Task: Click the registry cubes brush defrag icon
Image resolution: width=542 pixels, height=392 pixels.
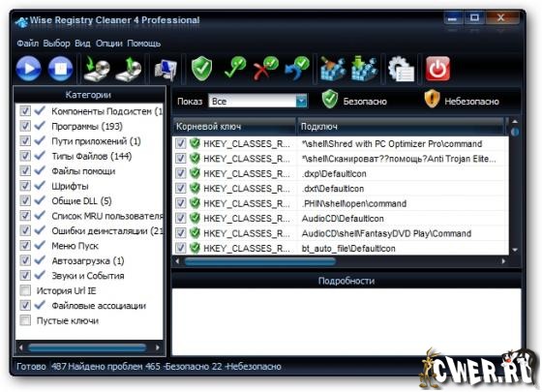Action: [332, 69]
